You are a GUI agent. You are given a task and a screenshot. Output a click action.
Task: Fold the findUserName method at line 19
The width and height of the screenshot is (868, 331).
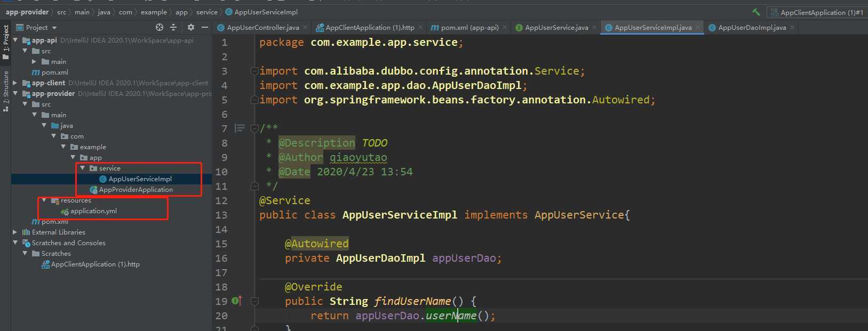point(254,301)
